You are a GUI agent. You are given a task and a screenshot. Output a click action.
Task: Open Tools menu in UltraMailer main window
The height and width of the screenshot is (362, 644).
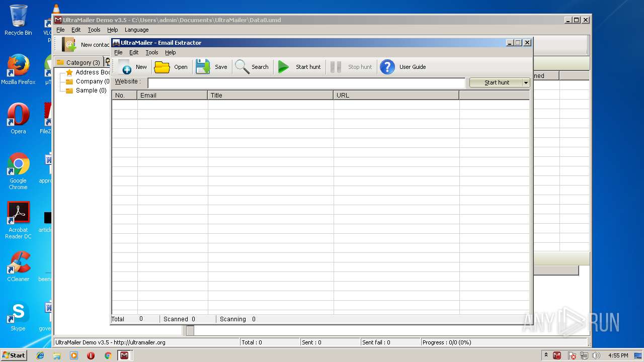[94, 30]
